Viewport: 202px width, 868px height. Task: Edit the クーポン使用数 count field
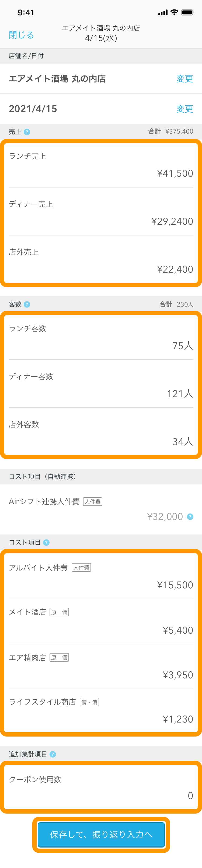[101, 787]
